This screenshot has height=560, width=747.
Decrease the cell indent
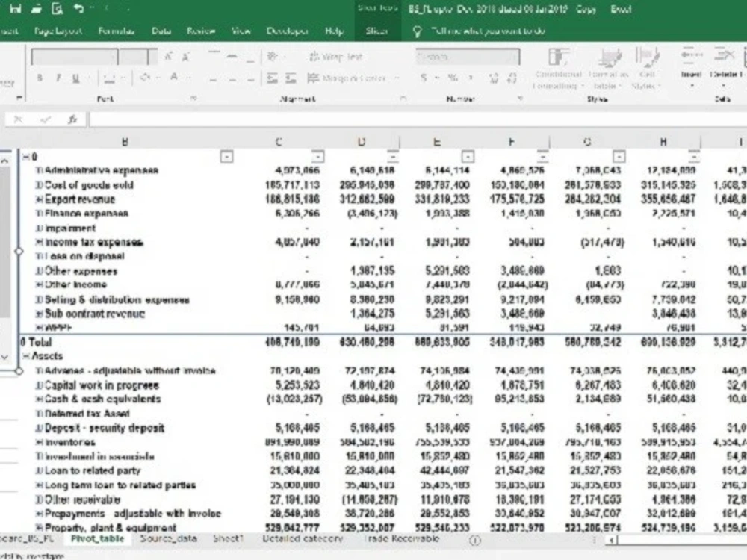pyautogui.click(x=273, y=78)
